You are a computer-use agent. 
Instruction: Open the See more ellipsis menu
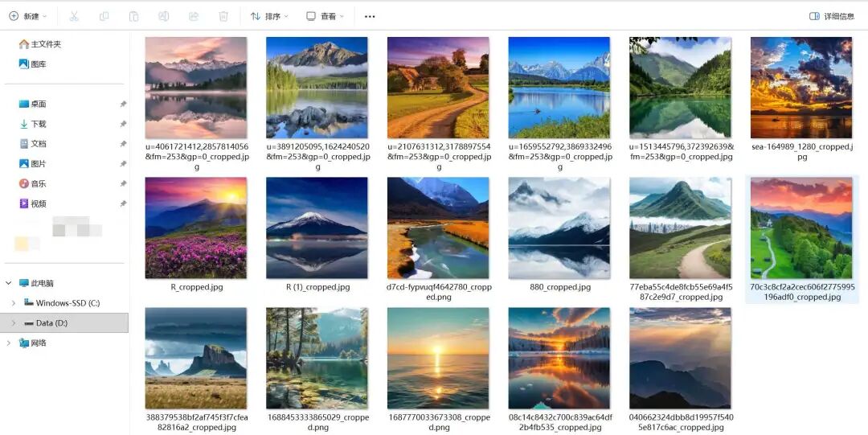[370, 17]
